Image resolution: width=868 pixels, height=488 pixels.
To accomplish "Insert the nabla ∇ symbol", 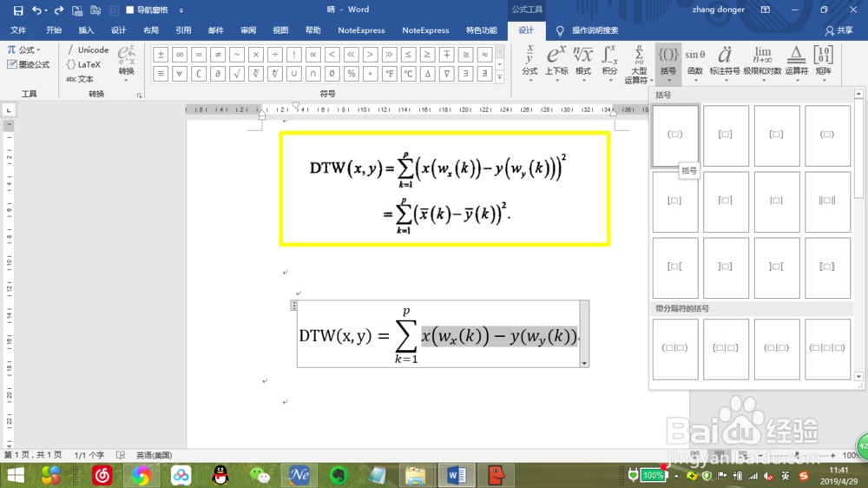I will click(446, 73).
